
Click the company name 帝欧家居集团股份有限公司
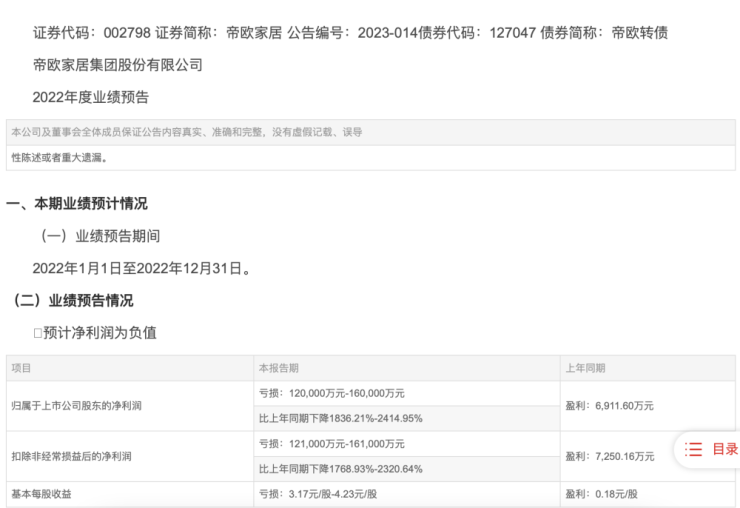click(118, 65)
